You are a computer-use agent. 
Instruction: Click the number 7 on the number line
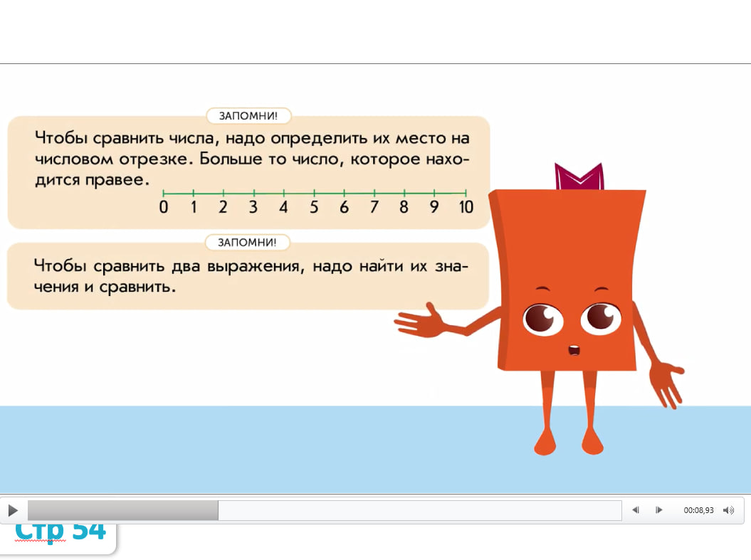[374, 208]
